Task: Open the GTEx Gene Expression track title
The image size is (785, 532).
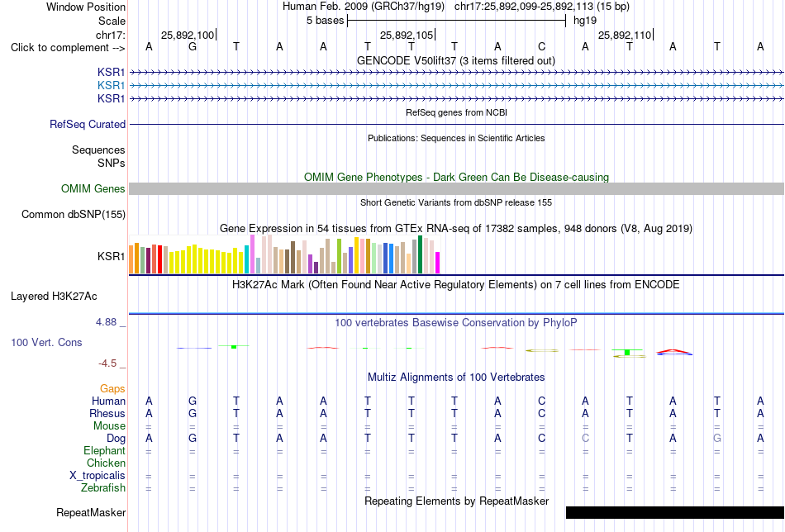Action: [456, 229]
